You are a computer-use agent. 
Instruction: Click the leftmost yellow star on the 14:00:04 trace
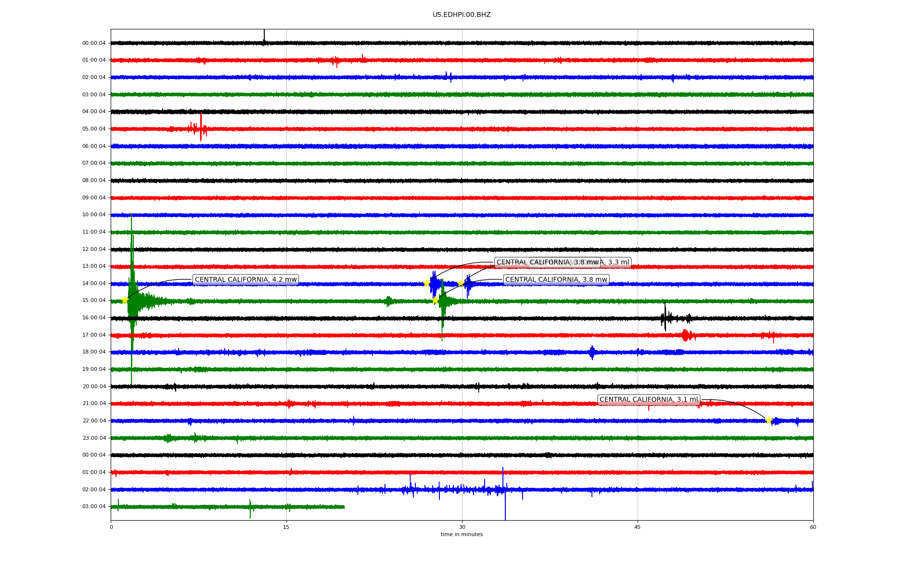click(426, 283)
